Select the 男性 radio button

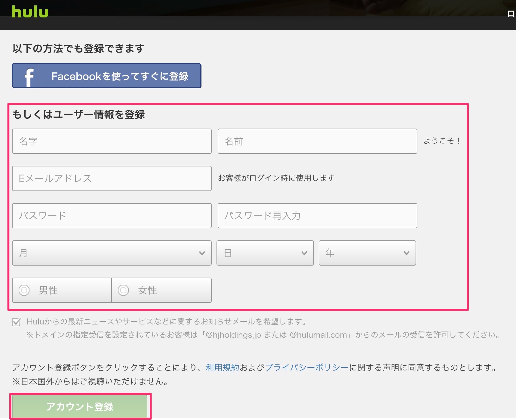pyautogui.click(x=24, y=290)
